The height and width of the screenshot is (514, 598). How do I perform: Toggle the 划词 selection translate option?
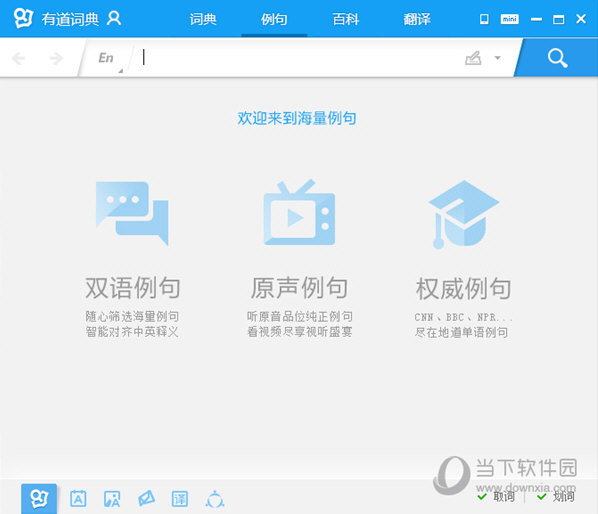556,496
